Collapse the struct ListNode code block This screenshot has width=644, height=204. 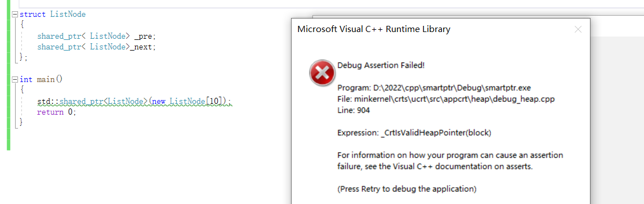[x=15, y=15]
